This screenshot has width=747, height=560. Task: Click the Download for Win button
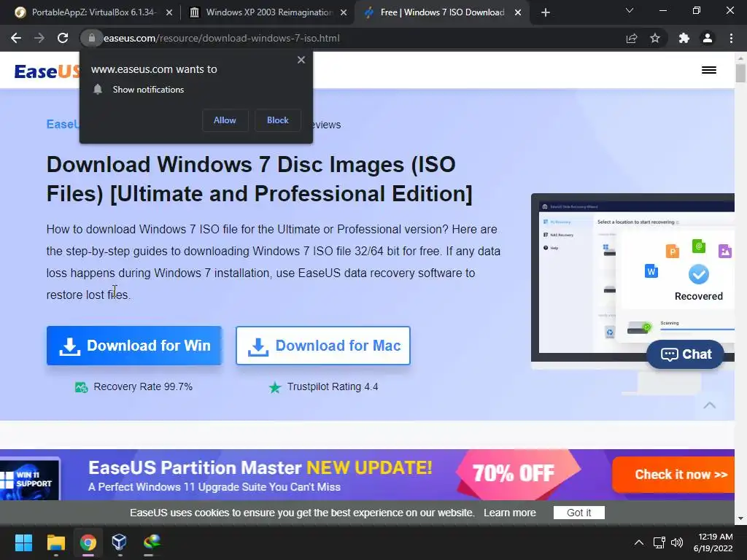134,346
